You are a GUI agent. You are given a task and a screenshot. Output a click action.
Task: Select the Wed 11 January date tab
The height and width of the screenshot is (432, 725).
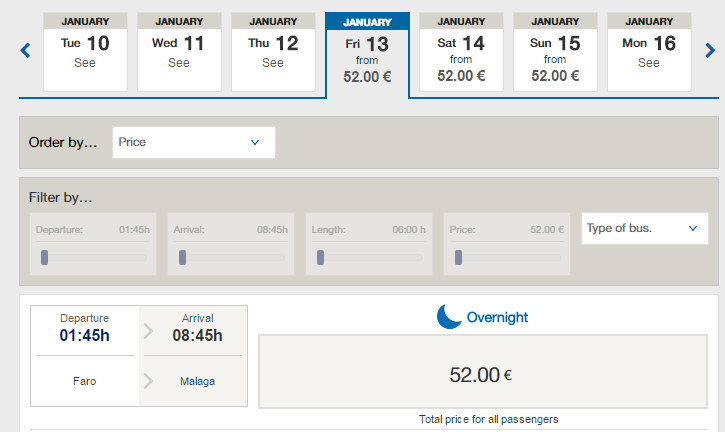pyautogui.click(x=179, y=52)
